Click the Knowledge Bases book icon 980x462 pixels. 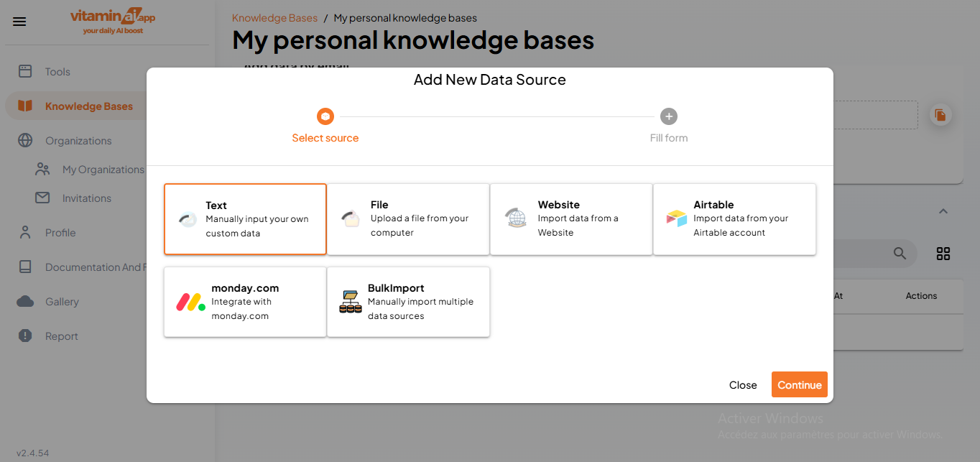[24, 106]
